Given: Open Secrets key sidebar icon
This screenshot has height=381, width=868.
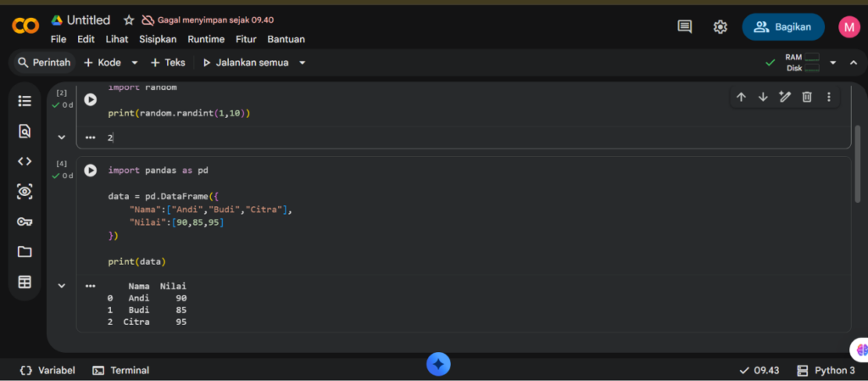Looking at the screenshot, I should click(25, 221).
